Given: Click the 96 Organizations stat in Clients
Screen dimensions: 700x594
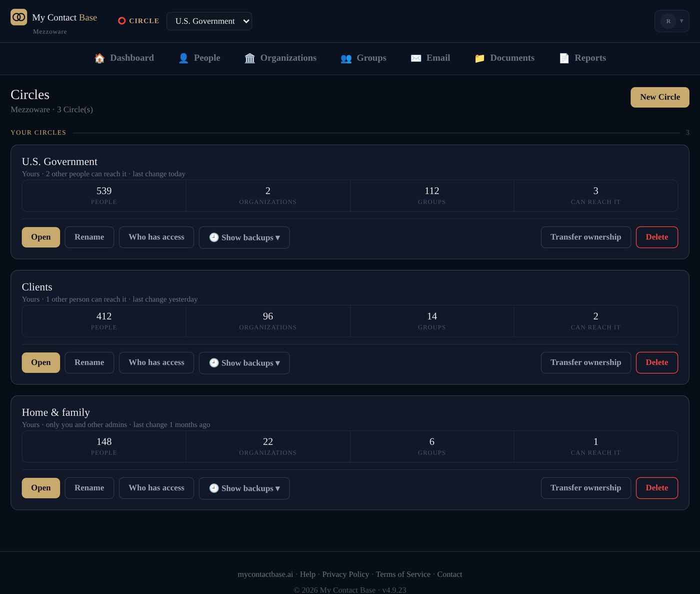Looking at the screenshot, I should click(268, 321).
